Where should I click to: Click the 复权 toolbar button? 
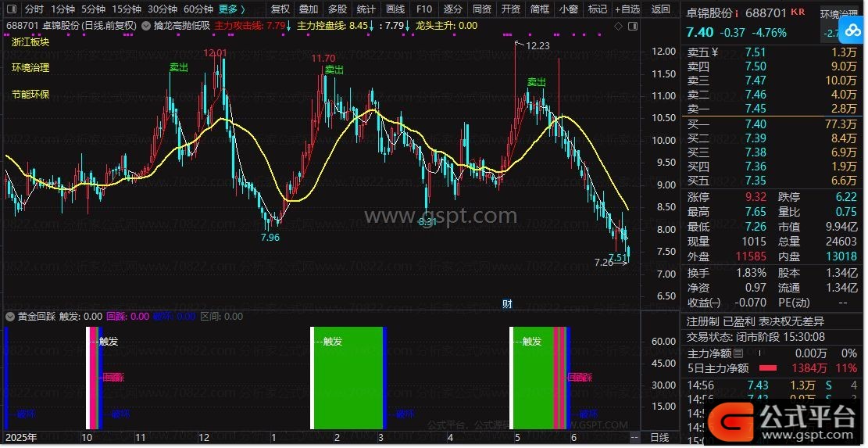coord(280,9)
